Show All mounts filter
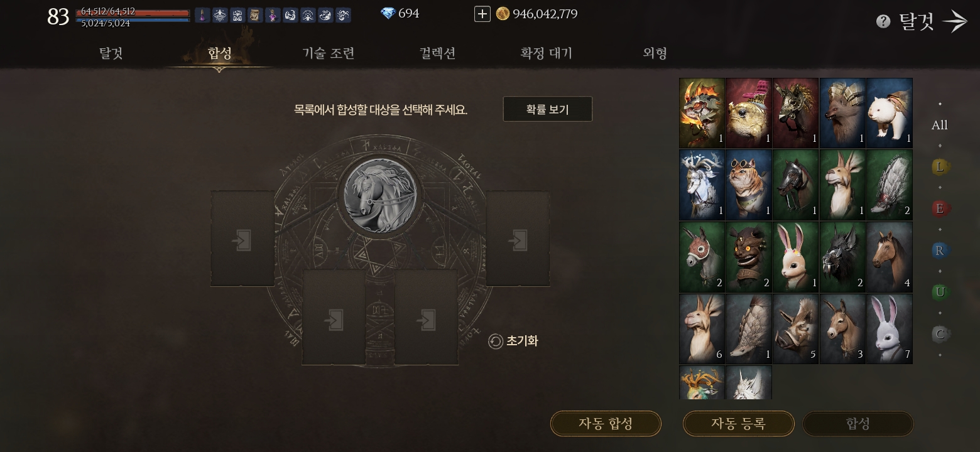This screenshot has width=980, height=452. [x=940, y=126]
